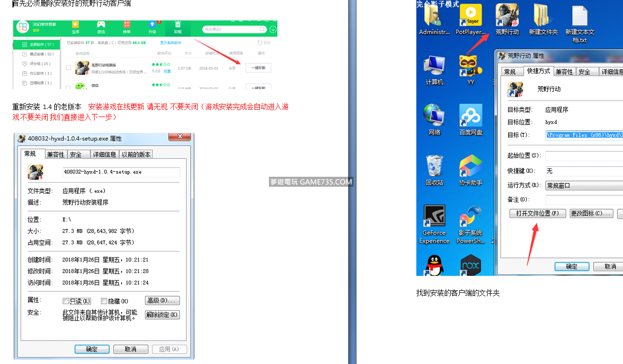
Task: Open the 计算机 desktop icon
Action: tap(434, 66)
